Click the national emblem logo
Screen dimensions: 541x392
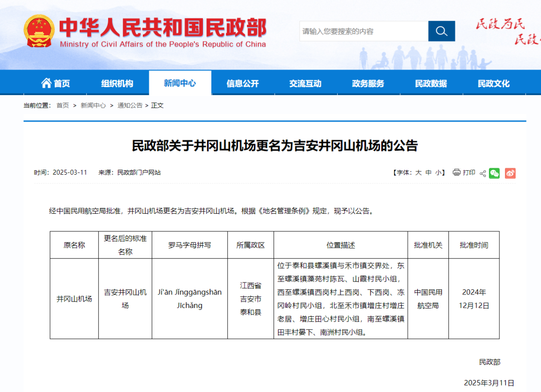[x=39, y=31]
